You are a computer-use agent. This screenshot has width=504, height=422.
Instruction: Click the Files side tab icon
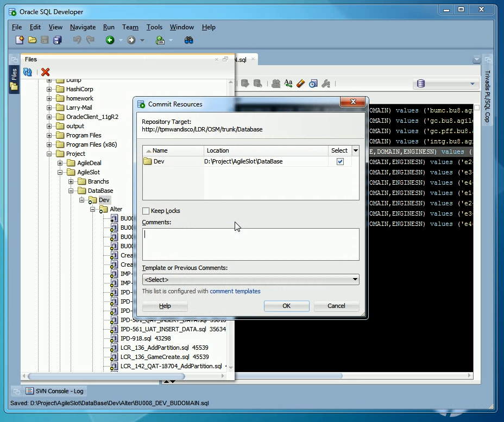pyautogui.click(x=14, y=79)
